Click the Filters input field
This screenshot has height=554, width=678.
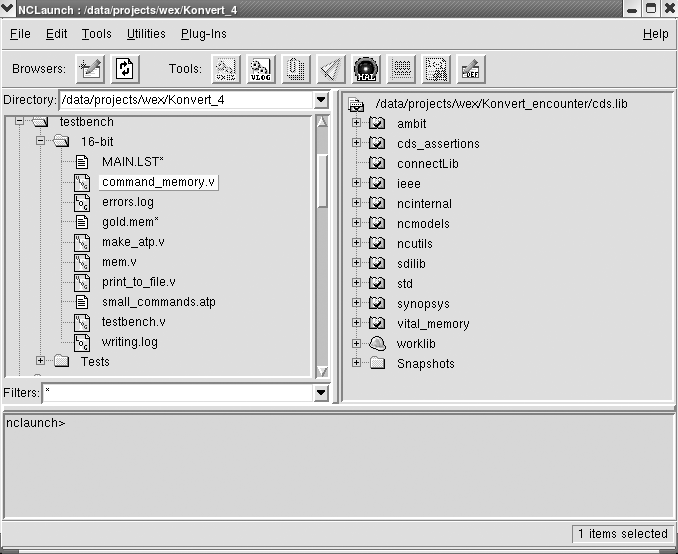[x=178, y=393]
